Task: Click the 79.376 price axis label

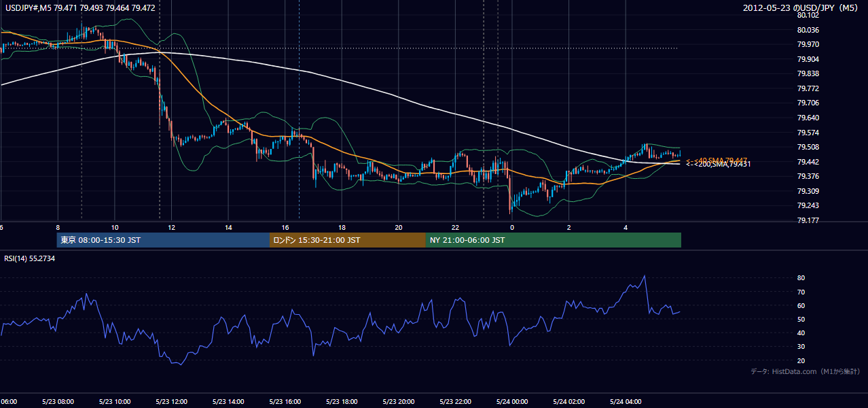Action: [x=807, y=176]
